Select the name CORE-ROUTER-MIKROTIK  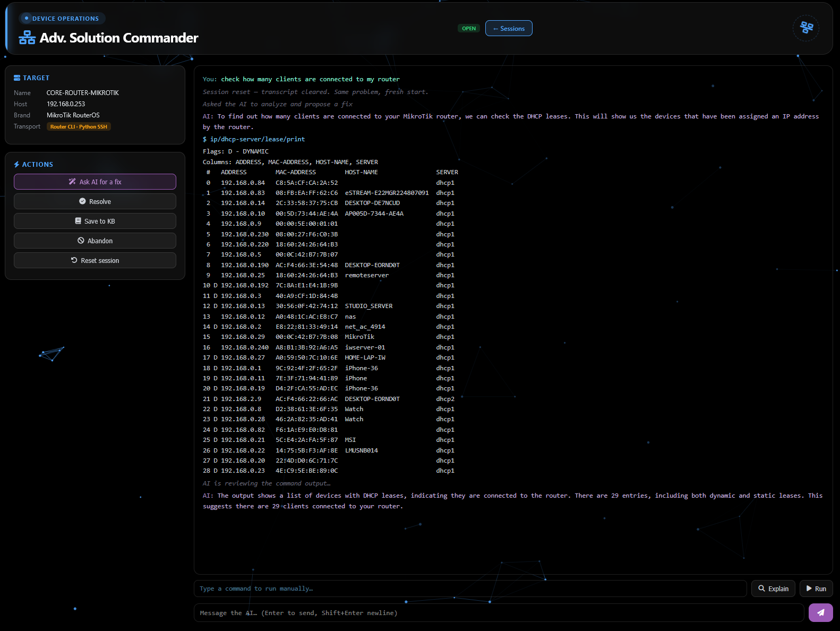click(x=83, y=93)
